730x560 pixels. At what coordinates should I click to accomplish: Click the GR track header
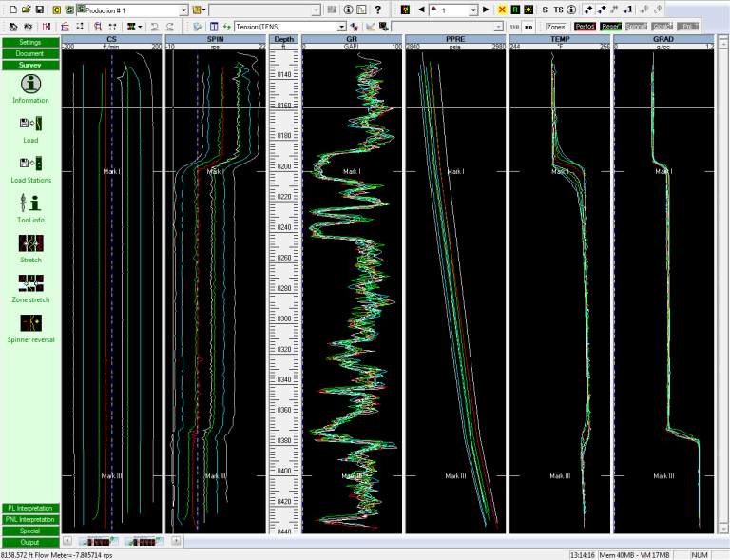coord(352,39)
